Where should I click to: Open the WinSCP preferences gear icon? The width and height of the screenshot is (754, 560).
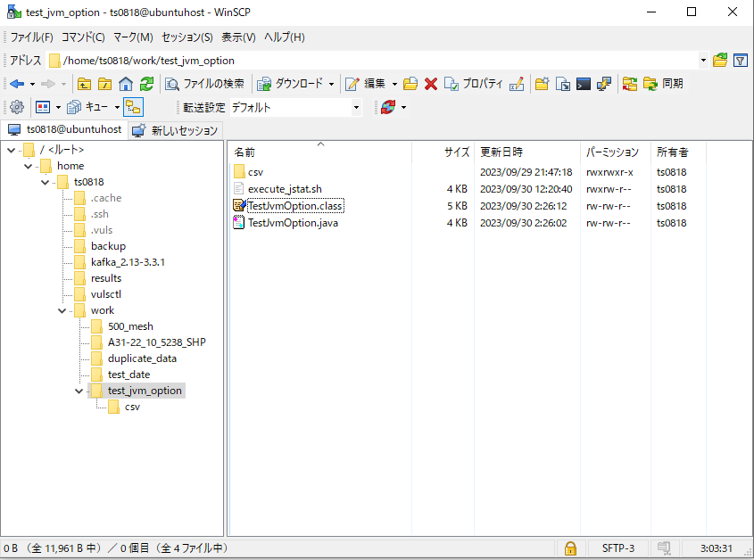click(16, 106)
